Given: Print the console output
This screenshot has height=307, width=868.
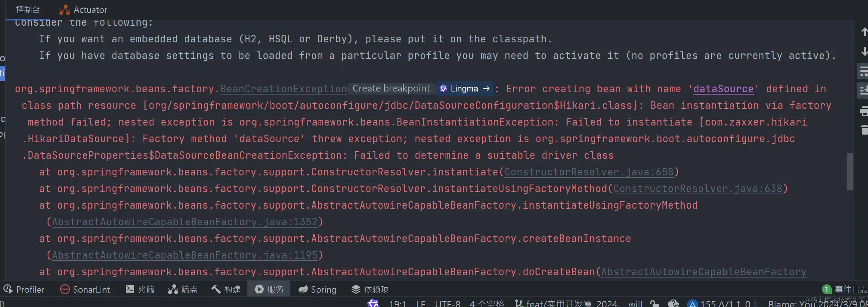Looking at the screenshot, I should tap(864, 110).
